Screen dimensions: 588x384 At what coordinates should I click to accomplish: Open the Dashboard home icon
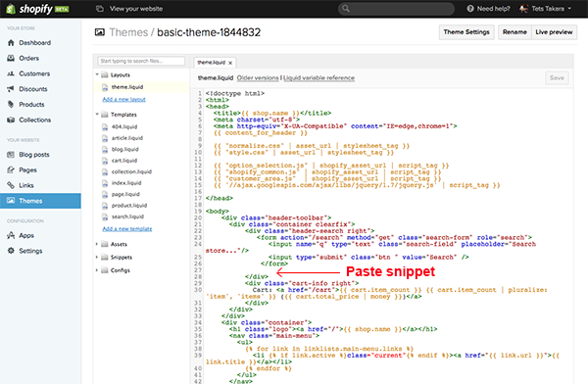(11, 43)
